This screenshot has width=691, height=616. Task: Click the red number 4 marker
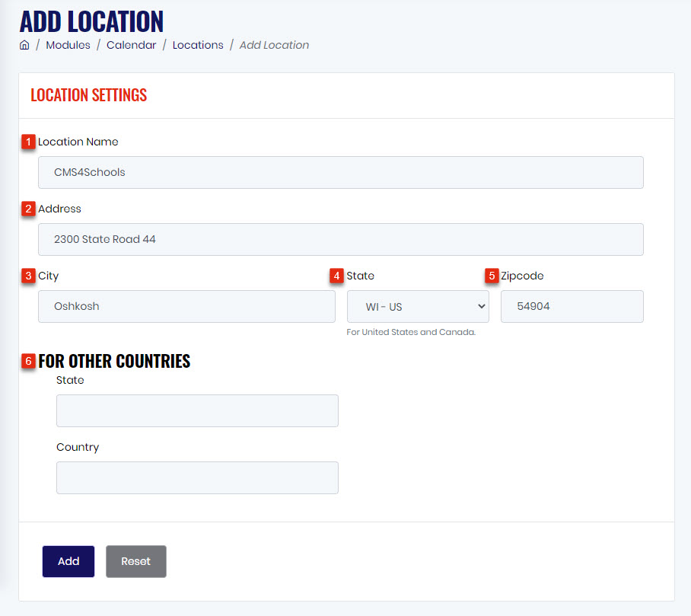336,276
